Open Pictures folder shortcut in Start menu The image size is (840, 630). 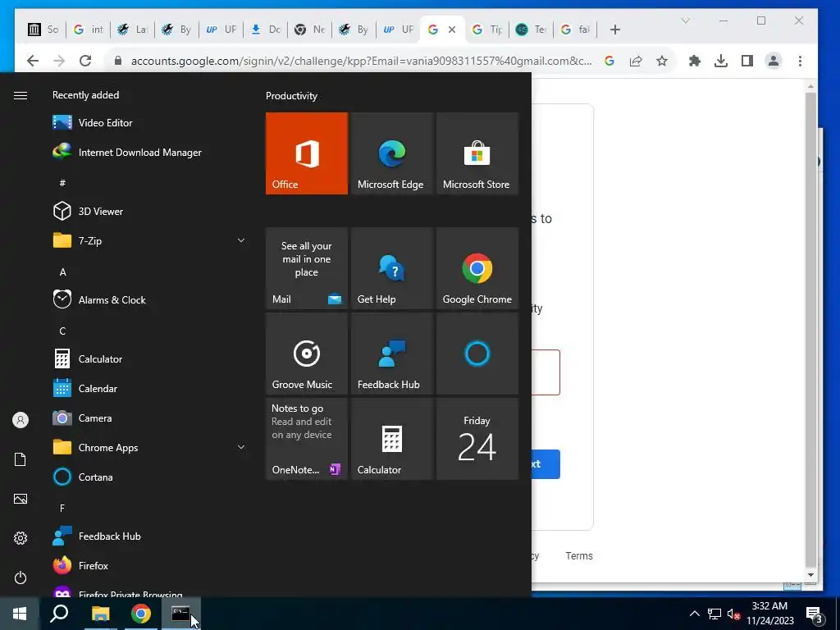pos(21,499)
